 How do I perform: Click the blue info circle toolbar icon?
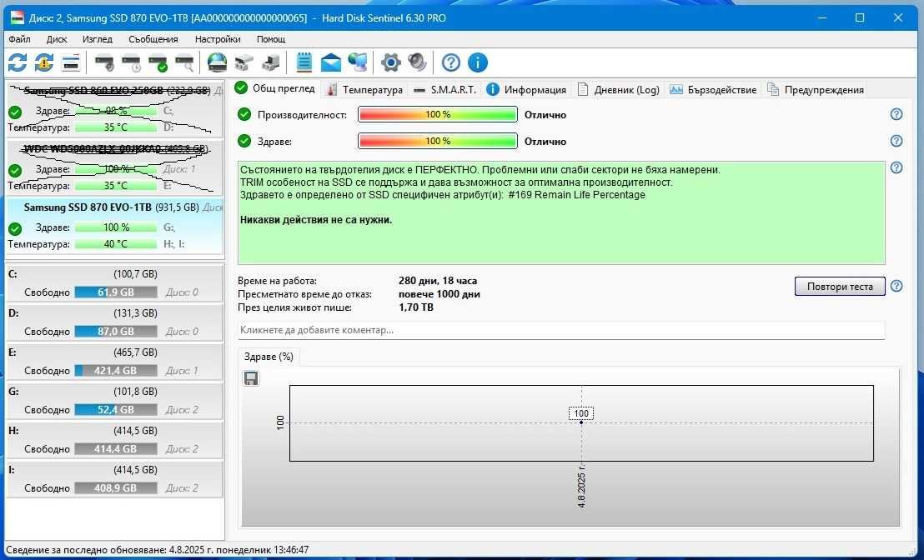coord(477,62)
